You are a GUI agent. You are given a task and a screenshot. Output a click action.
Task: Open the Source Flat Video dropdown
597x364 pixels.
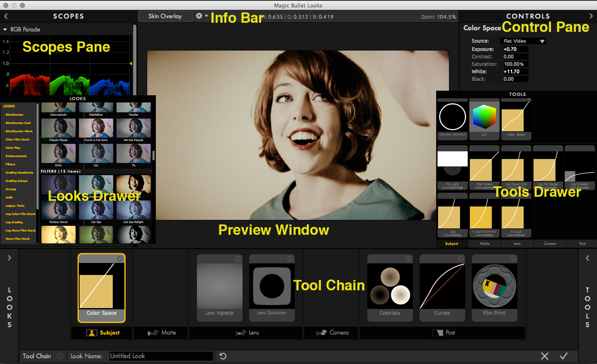click(523, 41)
